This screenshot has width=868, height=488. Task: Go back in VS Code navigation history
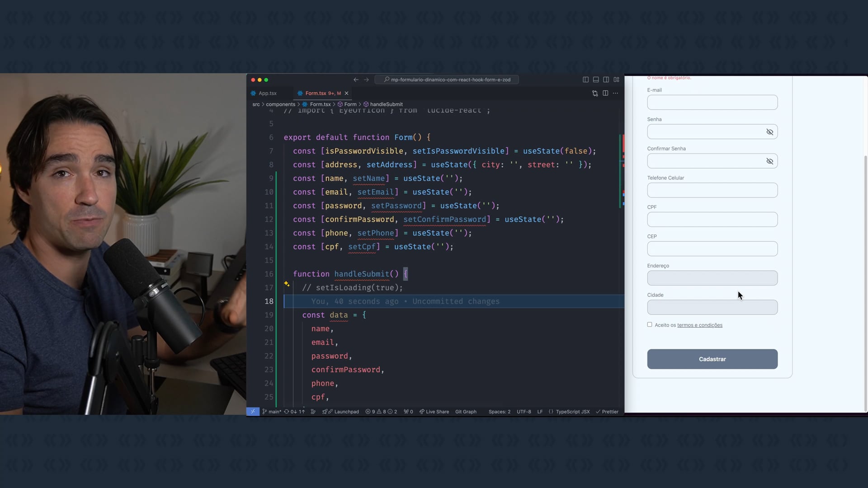[x=356, y=80]
